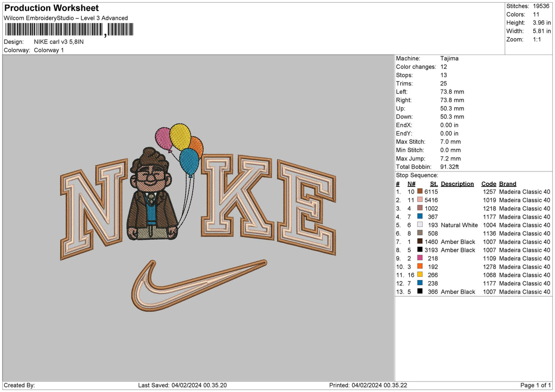Pick the blue swatch beside 367 stitches
This screenshot has height=392, width=555.
click(x=420, y=217)
